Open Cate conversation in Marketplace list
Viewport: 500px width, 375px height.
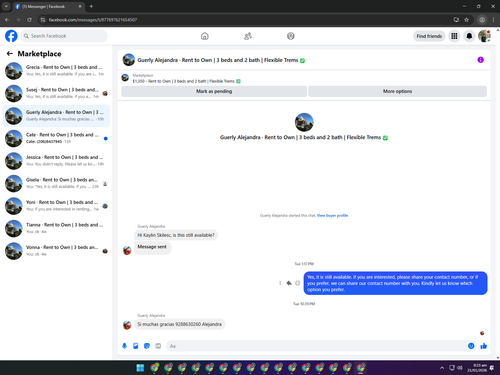click(56, 138)
